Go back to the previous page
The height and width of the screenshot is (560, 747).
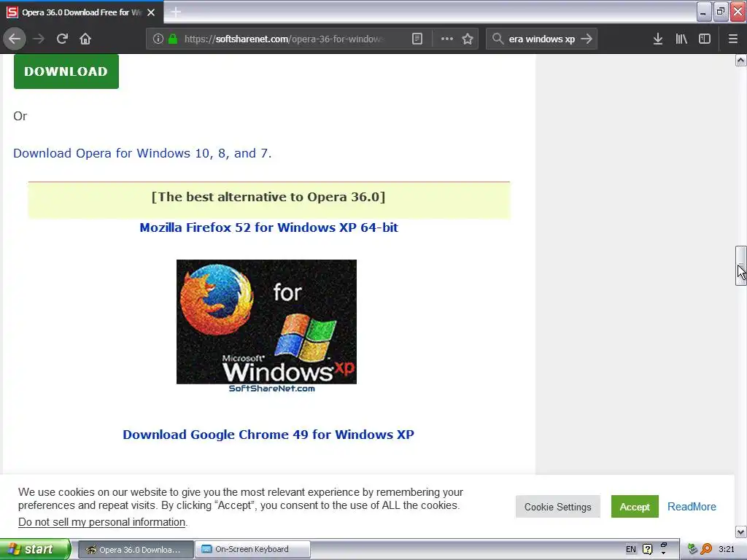point(15,39)
